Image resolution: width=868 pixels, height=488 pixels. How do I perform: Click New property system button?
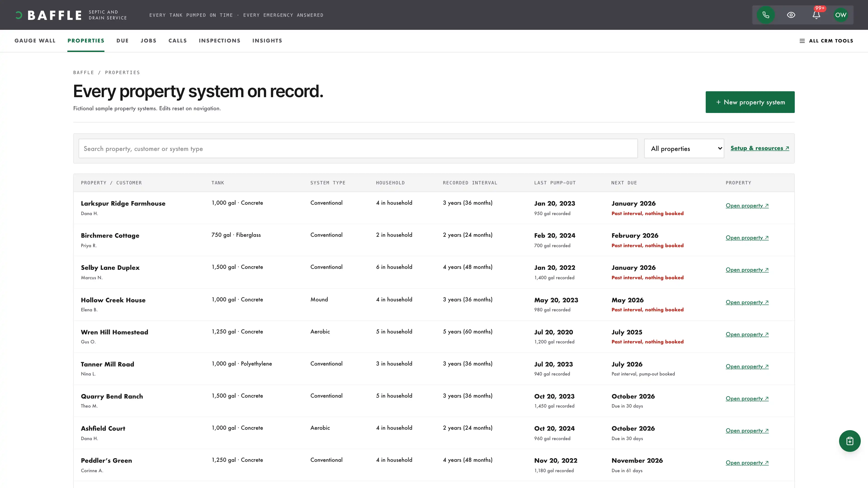click(750, 102)
